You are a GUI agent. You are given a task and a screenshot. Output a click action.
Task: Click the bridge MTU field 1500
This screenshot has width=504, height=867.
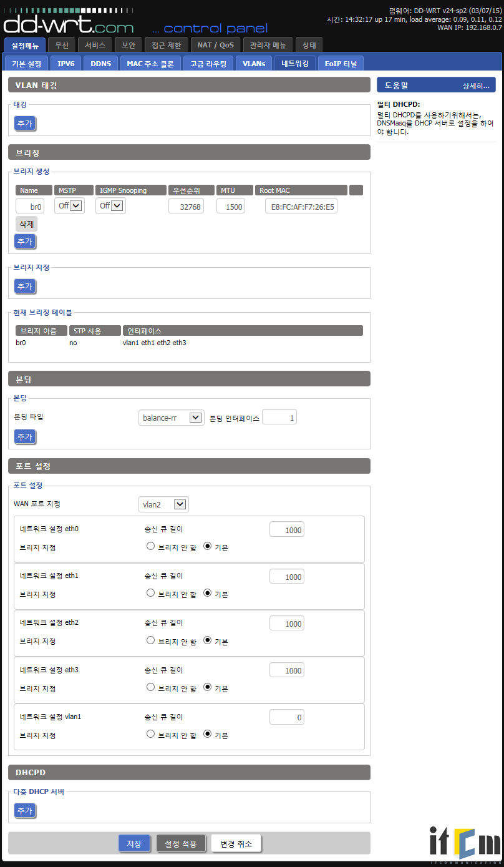point(231,206)
